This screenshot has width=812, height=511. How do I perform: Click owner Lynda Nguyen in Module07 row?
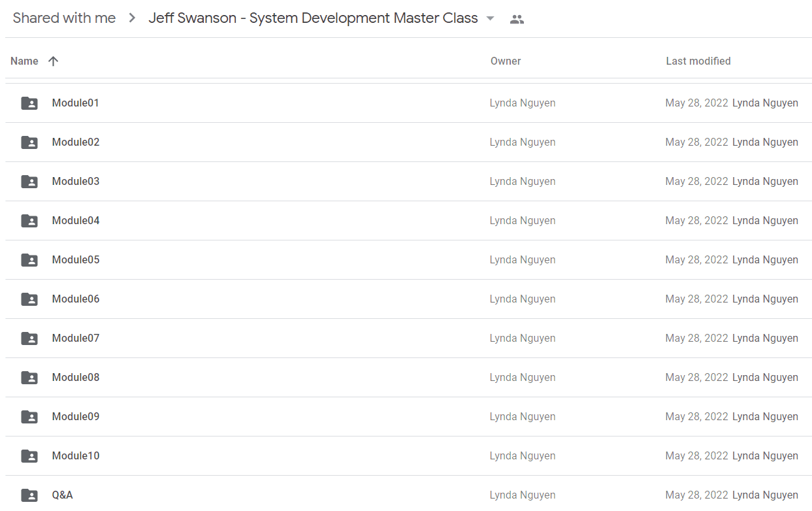click(x=523, y=338)
